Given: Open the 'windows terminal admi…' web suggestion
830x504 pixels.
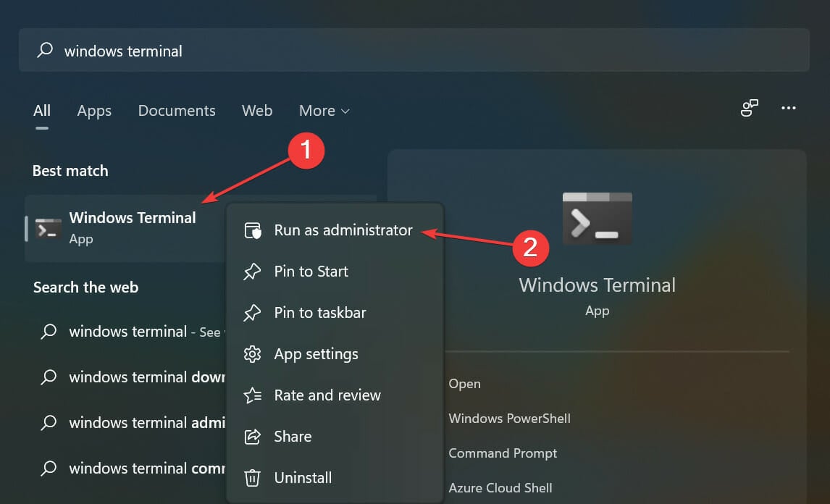Looking at the screenshot, I should point(129,423).
